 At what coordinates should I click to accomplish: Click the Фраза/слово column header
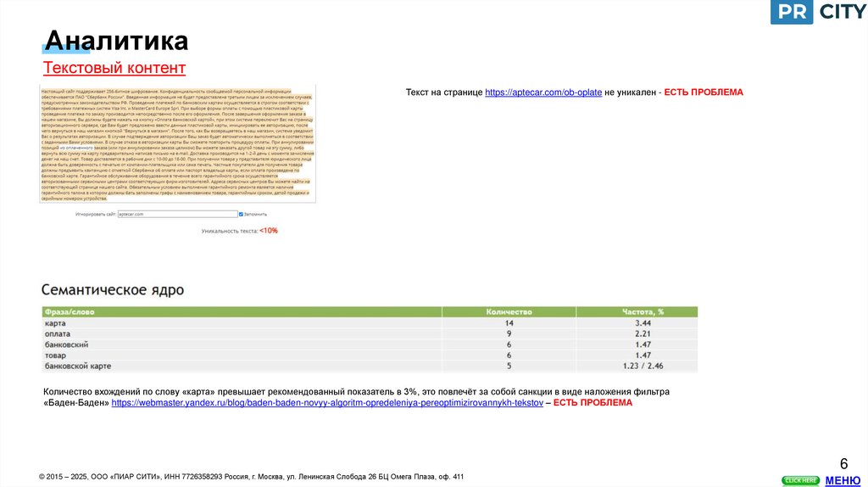click(x=242, y=312)
